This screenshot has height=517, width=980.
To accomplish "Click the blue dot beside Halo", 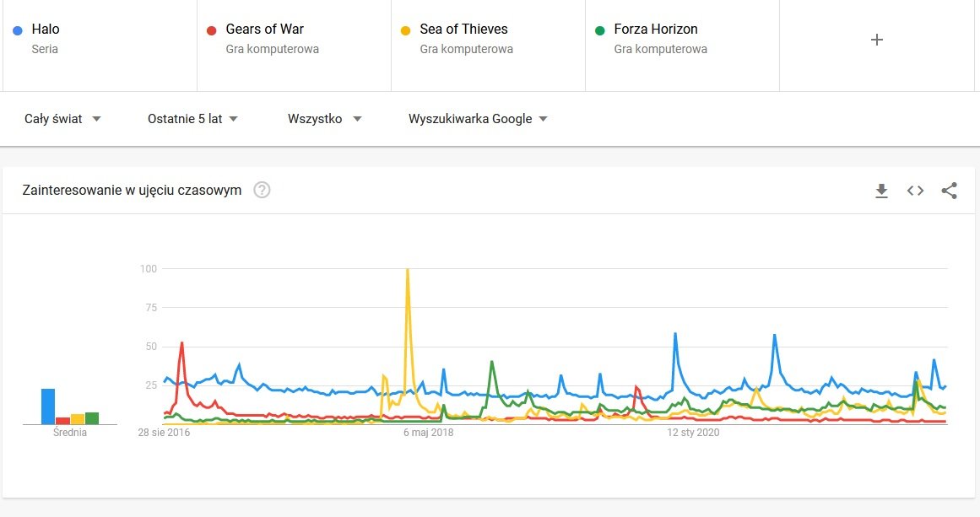I will point(18,30).
